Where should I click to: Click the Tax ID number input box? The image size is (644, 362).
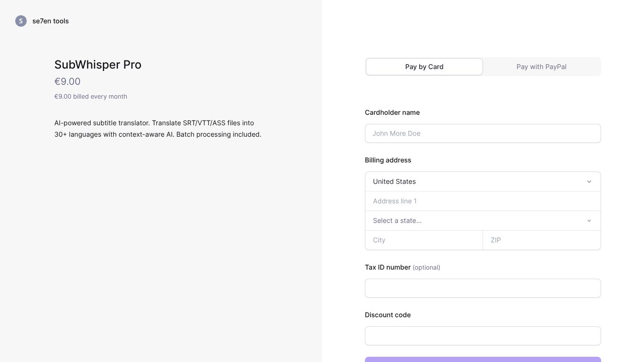click(483, 288)
